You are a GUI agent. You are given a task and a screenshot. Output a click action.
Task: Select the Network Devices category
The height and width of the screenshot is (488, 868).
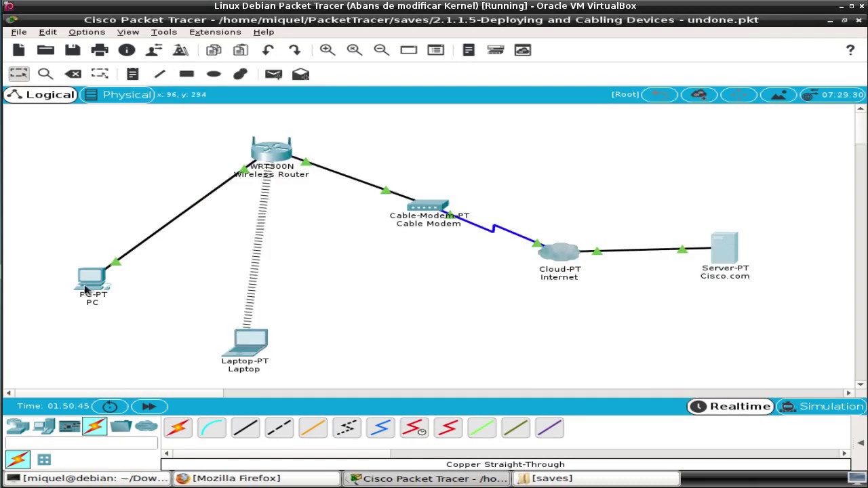(x=18, y=426)
